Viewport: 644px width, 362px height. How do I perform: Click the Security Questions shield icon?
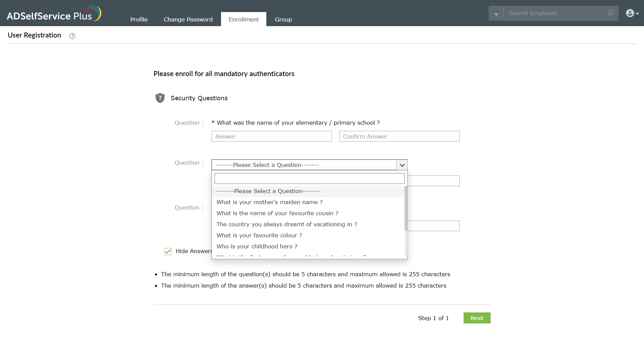(x=160, y=98)
